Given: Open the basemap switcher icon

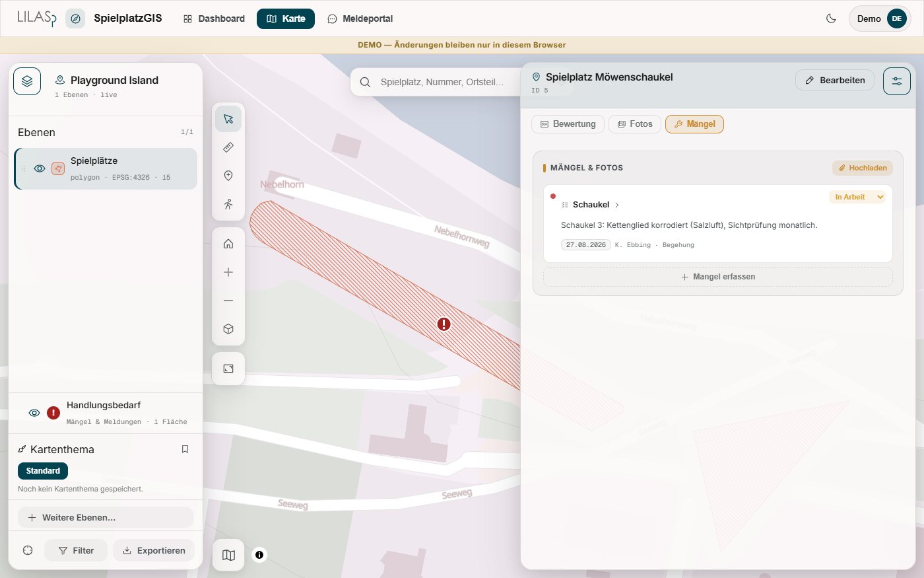Looking at the screenshot, I should point(228,555).
